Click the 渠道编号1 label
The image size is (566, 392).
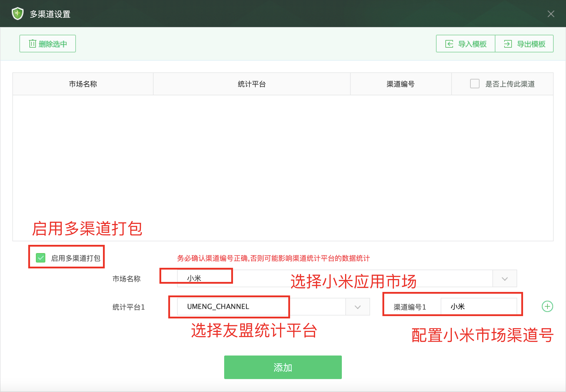(x=409, y=307)
